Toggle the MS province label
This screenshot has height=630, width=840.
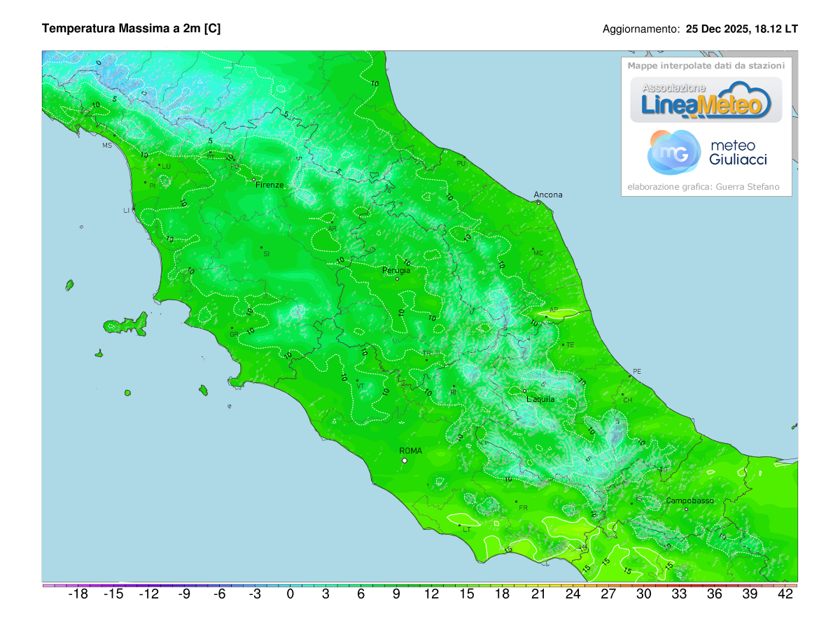pyautogui.click(x=106, y=146)
